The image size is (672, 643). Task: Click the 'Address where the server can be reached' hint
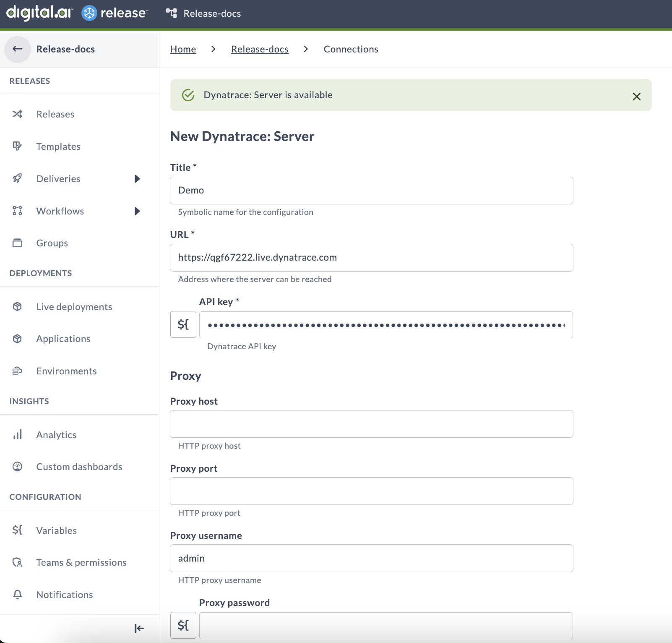point(255,279)
